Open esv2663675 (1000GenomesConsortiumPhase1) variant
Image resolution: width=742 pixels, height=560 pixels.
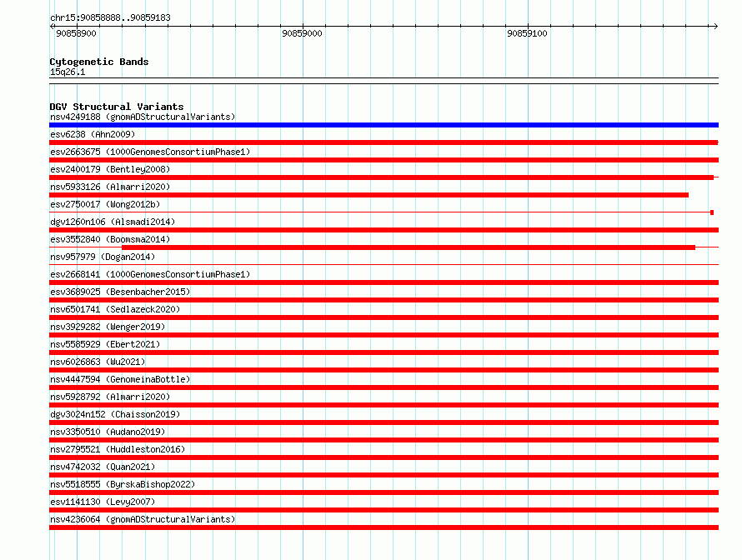tap(150, 152)
